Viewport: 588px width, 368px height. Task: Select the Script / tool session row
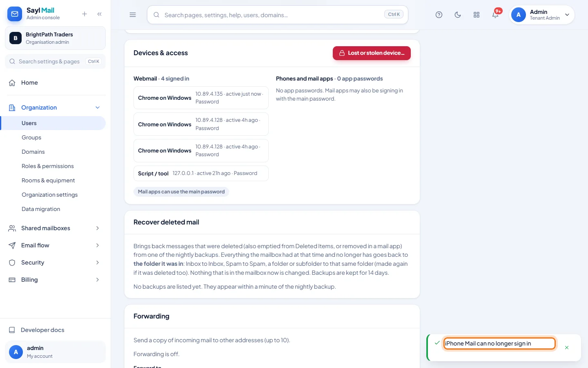(201, 173)
